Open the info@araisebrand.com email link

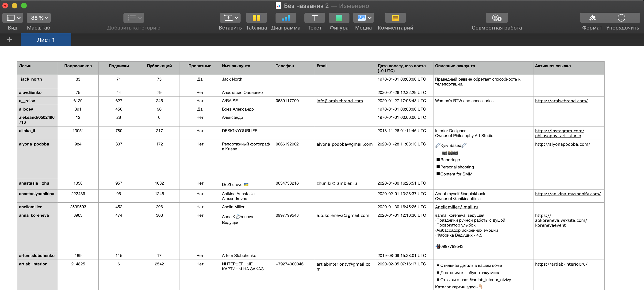click(340, 101)
